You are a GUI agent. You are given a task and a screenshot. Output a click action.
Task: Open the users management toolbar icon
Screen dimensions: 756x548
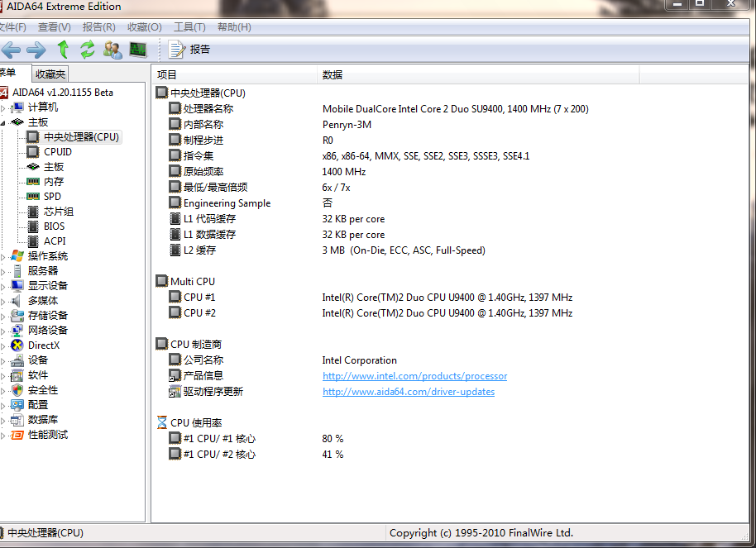112,50
